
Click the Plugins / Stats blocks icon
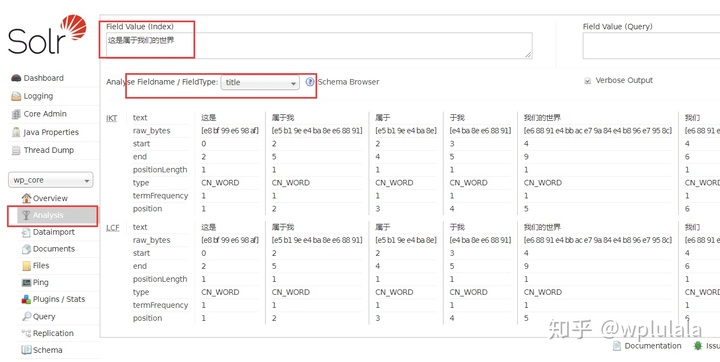tap(26, 300)
